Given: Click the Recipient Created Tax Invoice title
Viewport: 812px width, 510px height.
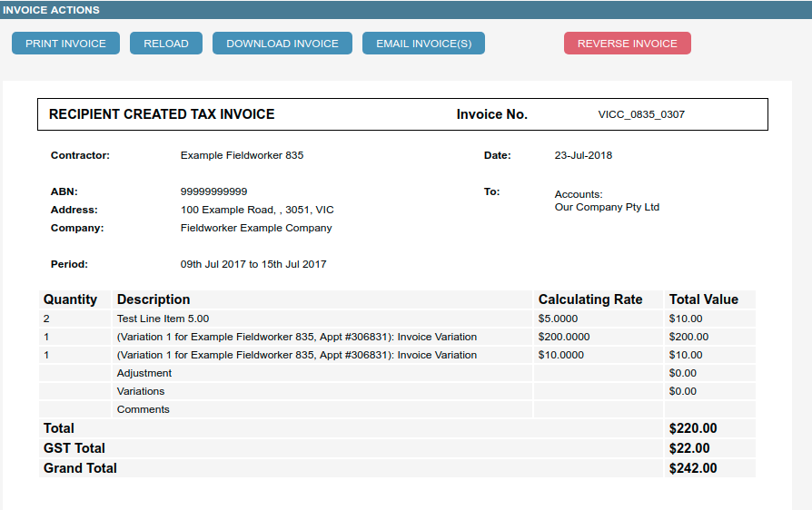Looking at the screenshot, I should 162,114.
